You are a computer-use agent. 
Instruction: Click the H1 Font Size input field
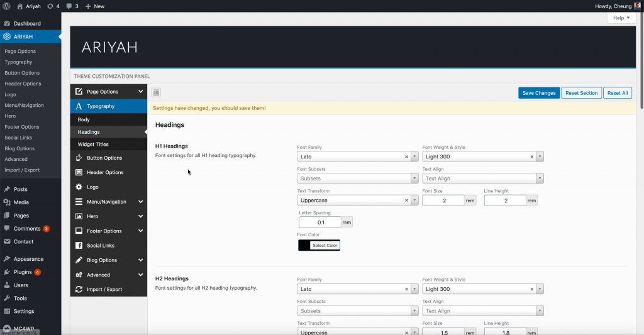[x=443, y=200]
